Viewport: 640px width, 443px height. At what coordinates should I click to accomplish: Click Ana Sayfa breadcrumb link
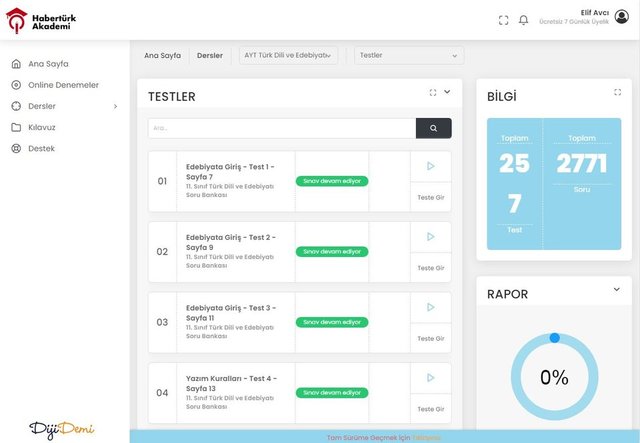pos(162,56)
